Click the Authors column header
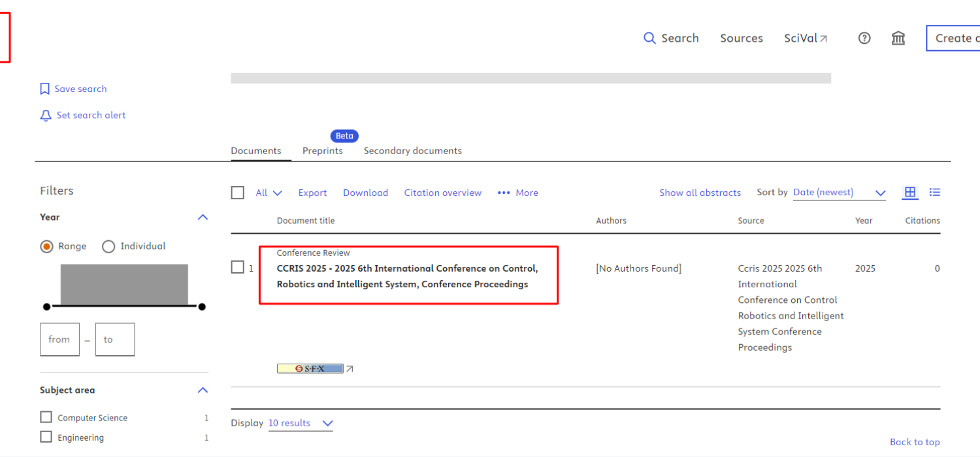 click(x=611, y=221)
